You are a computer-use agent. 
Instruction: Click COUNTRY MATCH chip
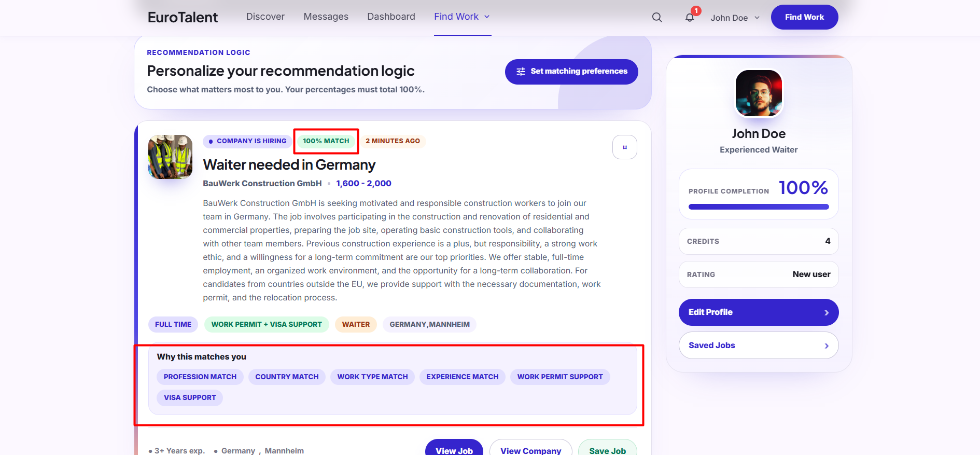[x=287, y=377]
